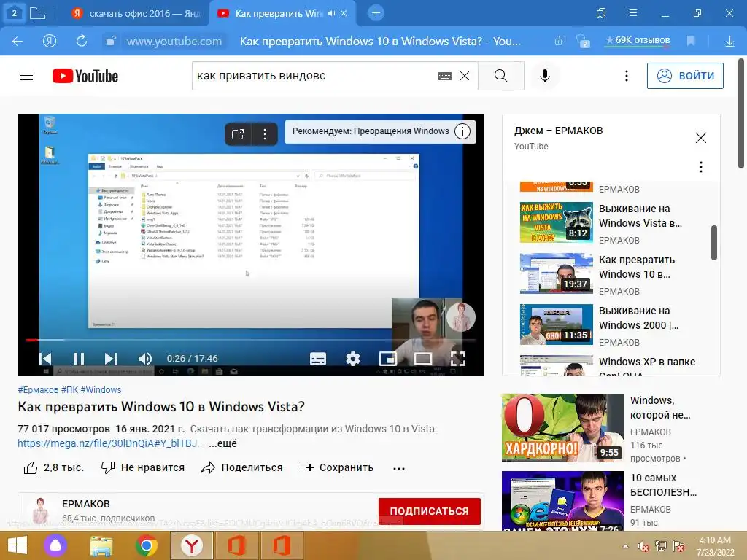Open the new tab plus button

point(376,13)
